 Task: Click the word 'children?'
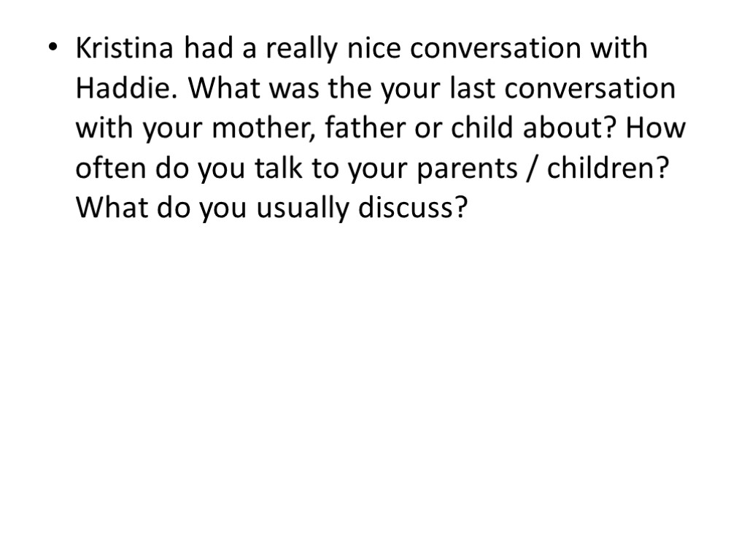608,169
